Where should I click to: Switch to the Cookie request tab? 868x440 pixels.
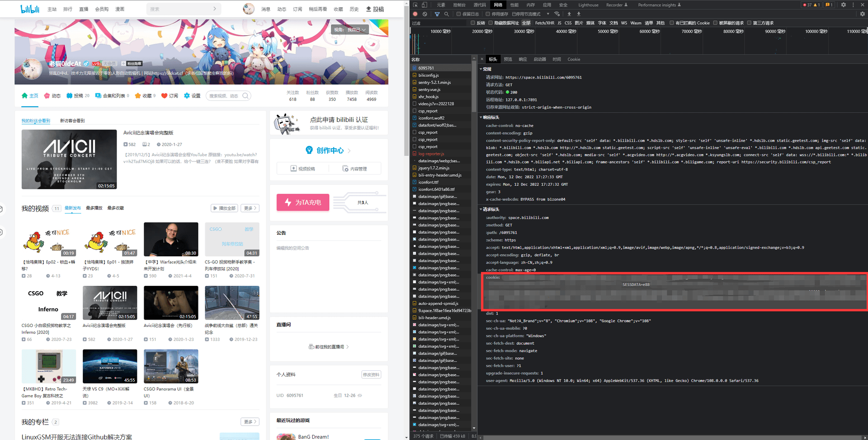[x=574, y=59]
